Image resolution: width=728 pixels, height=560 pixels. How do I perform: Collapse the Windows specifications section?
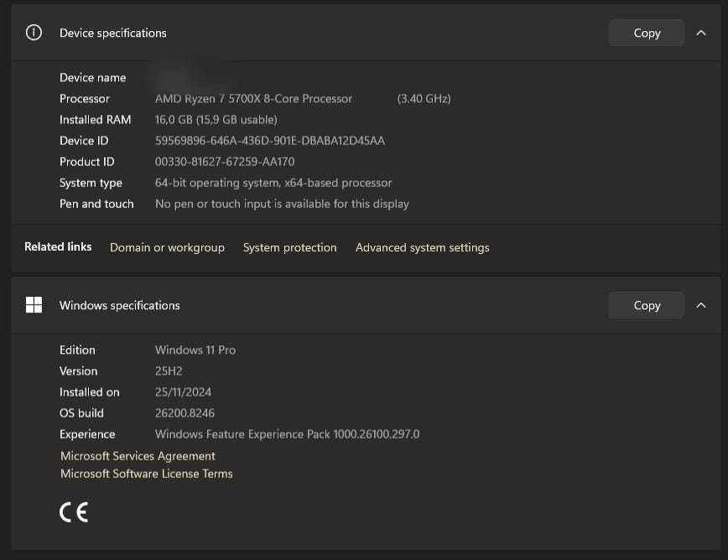click(x=701, y=305)
